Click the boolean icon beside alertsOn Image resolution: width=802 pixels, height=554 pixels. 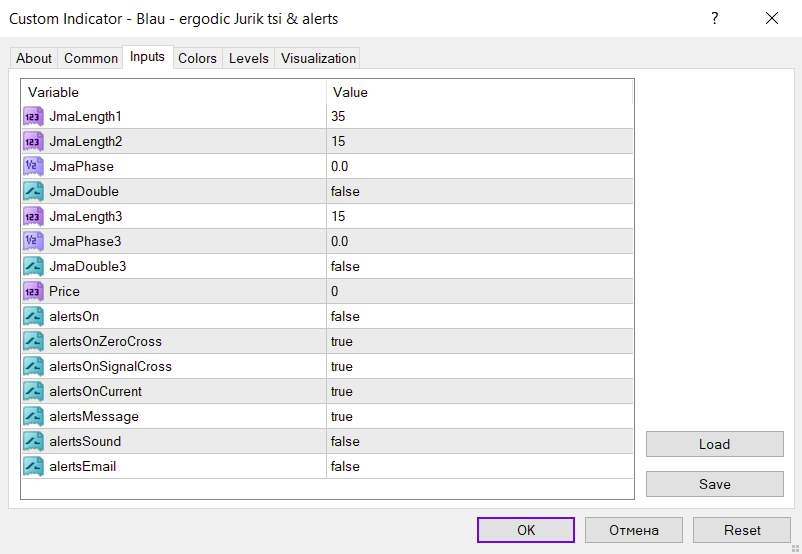tap(33, 316)
